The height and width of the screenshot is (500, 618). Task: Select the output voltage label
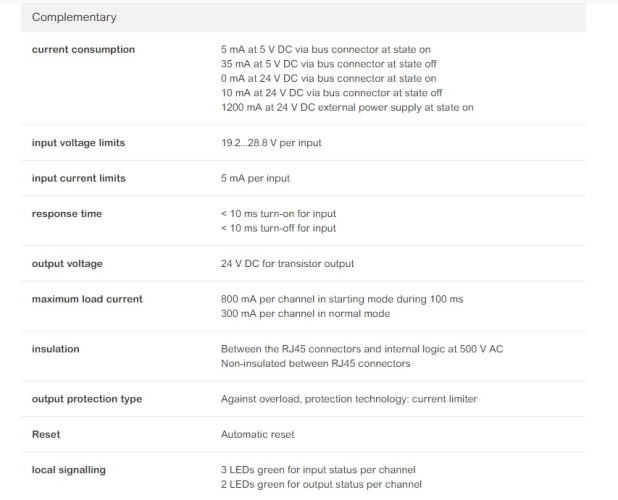coord(67,264)
